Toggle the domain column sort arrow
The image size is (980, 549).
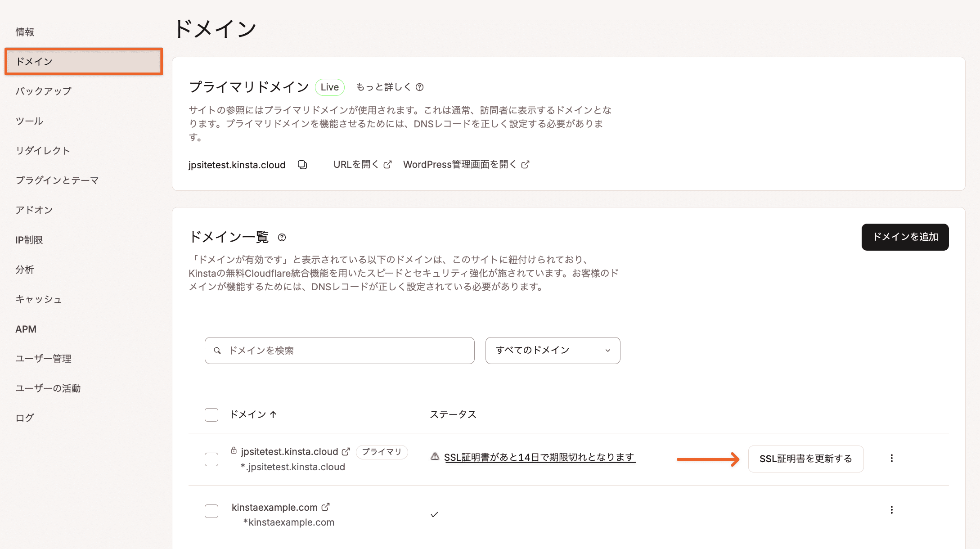(273, 414)
